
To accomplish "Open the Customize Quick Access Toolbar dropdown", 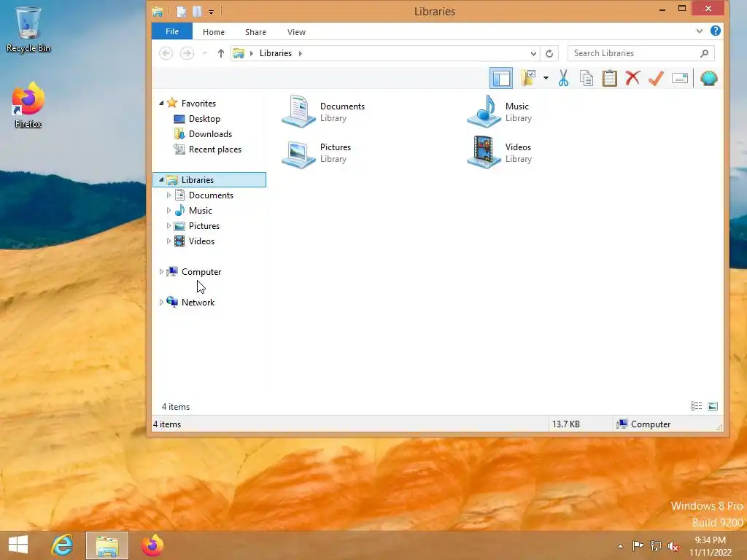I will (211, 12).
